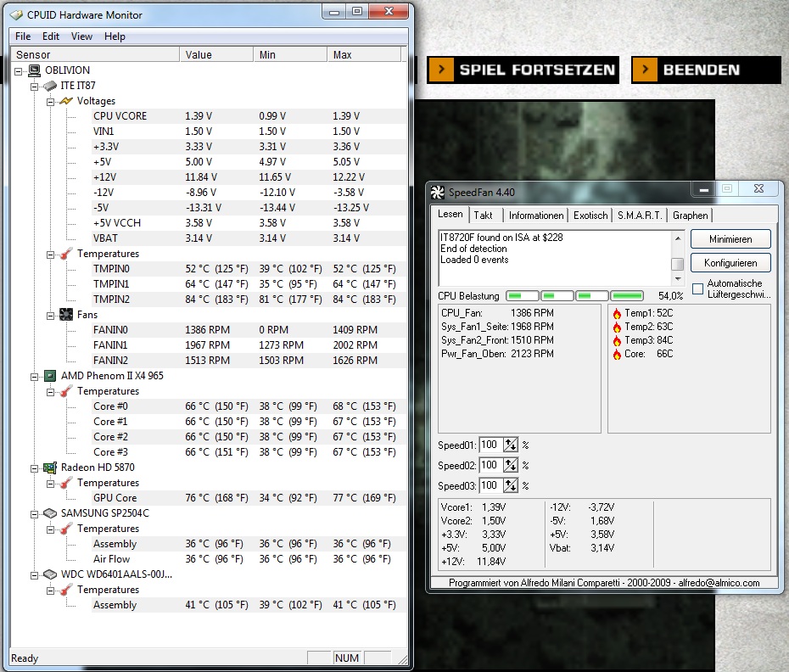Screen dimensions: 789x672
Task: Click the Speed01 value field
Action: coord(490,445)
